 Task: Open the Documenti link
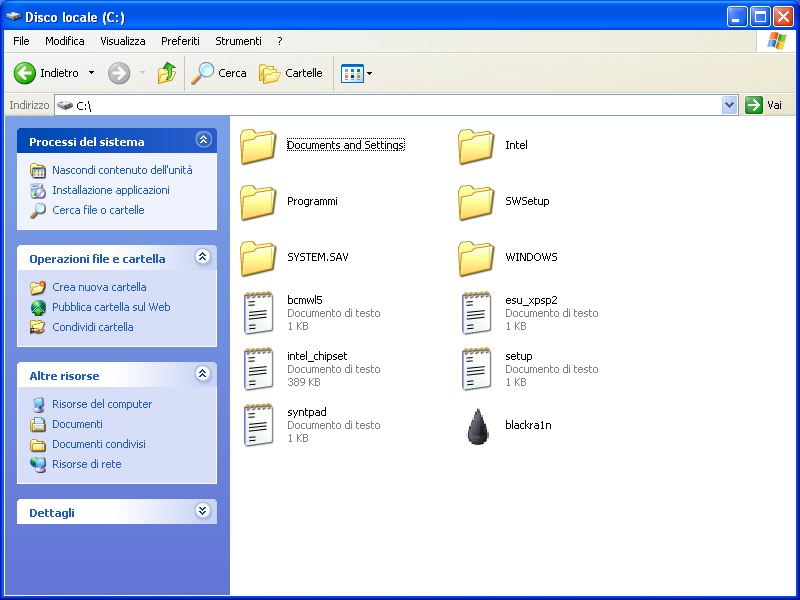pyautogui.click(x=77, y=424)
